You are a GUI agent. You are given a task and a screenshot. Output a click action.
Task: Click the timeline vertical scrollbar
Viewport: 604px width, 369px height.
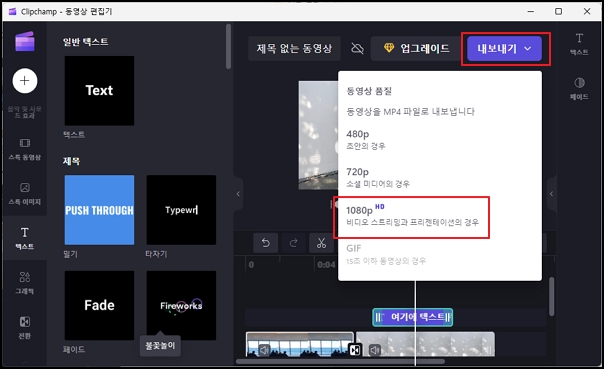click(x=552, y=297)
